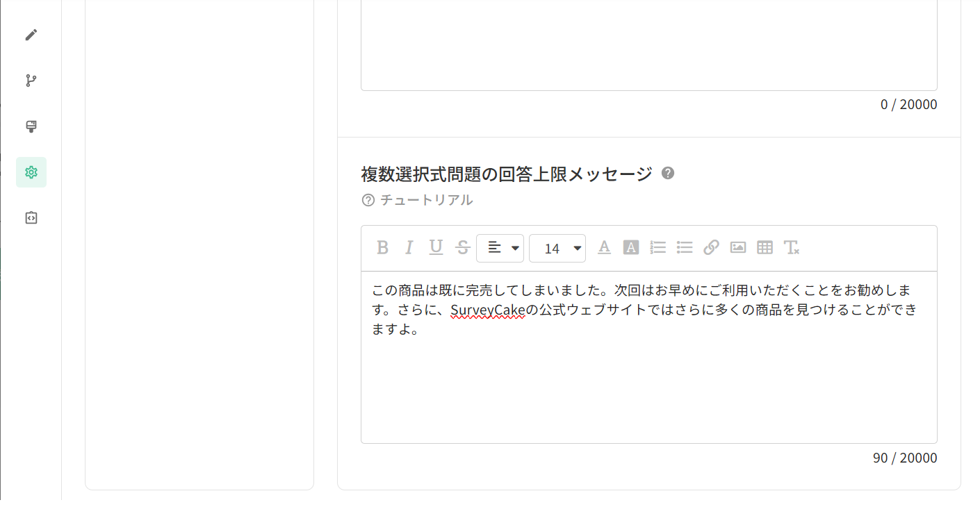This screenshot has height=507, width=980.
Task: Open the paint roller theme section
Action: pyautogui.click(x=31, y=126)
